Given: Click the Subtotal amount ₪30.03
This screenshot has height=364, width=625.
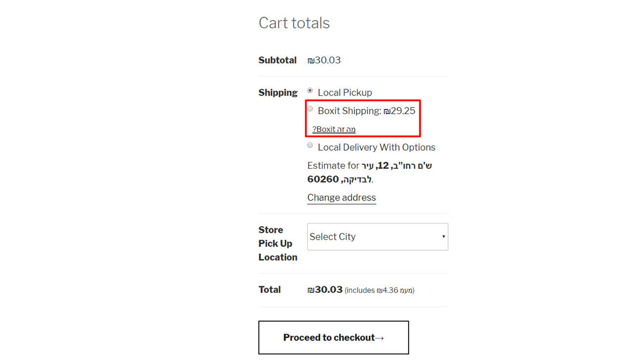Looking at the screenshot, I should (324, 61).
